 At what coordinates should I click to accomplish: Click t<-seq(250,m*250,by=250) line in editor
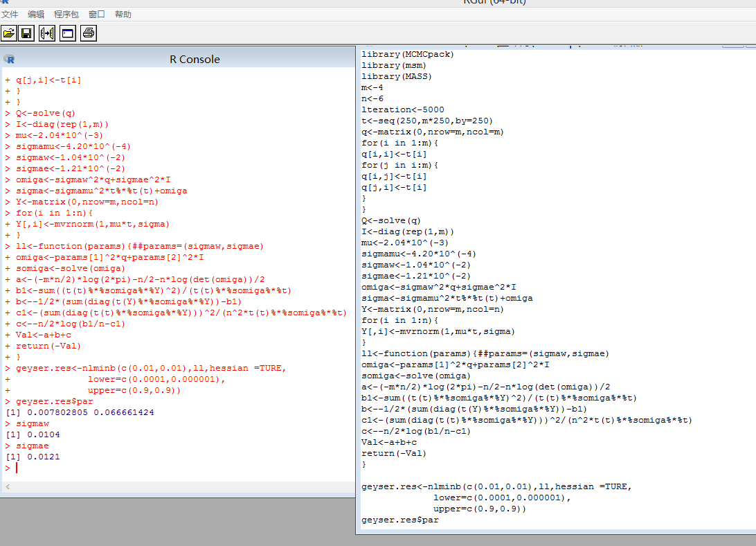pos(426,121)
